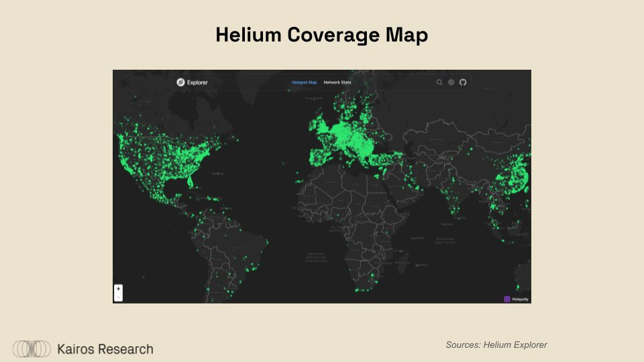The width and height of the screenshot is (644, 362).
Task: Click the Hotspotty logo badge
Action: click(517, 299)
